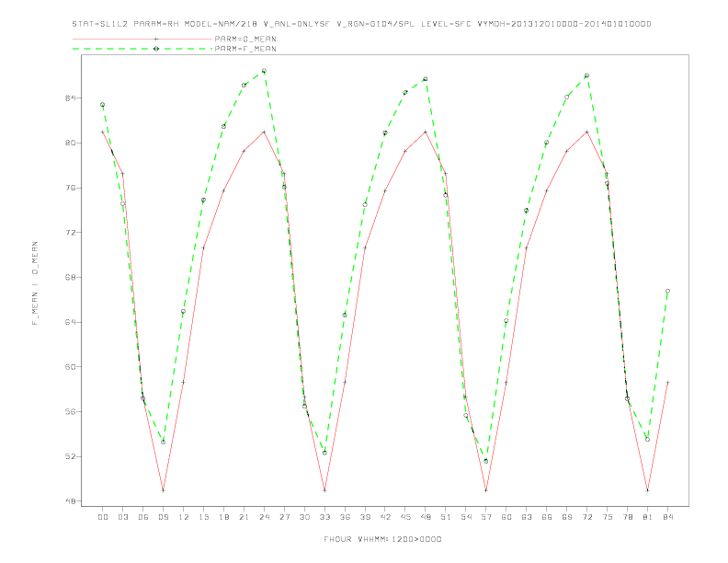Click the circle marker on green legend line
Image resolution: width=728 pixels, height=563 pixels.
pyautogui.click(x=156, y=49)
